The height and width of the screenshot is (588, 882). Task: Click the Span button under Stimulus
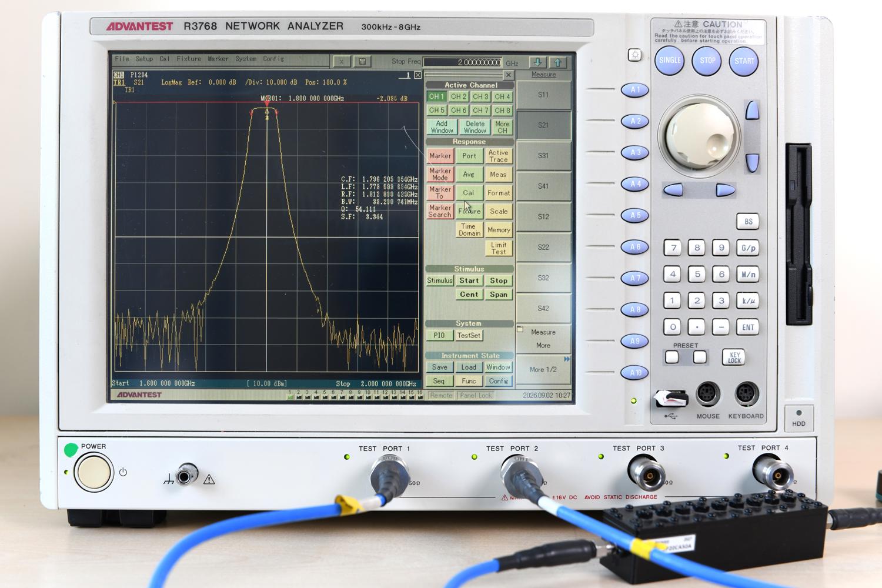499,295
